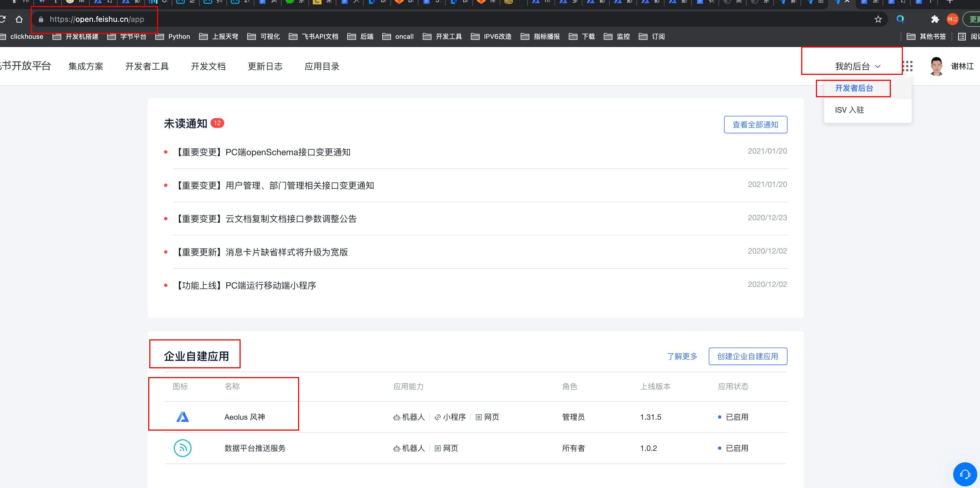Click the address bar URL open.feishu.cn/app
This screenshot has width=980, height=488.
click(97, 19)
